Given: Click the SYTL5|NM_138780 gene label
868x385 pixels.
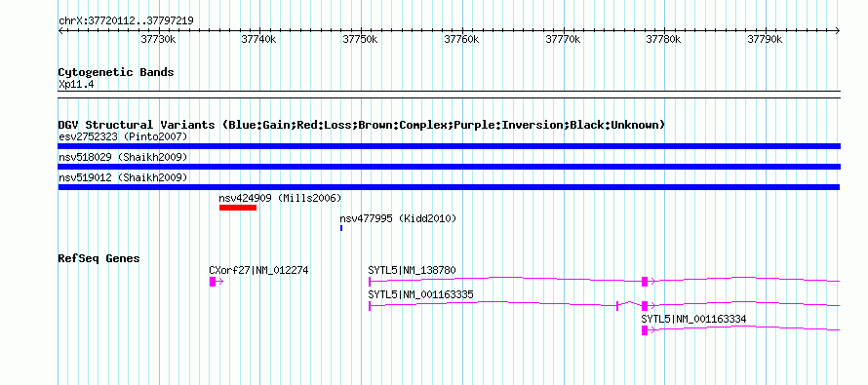Looking at the screenshot, I should (x=412, y=271).
